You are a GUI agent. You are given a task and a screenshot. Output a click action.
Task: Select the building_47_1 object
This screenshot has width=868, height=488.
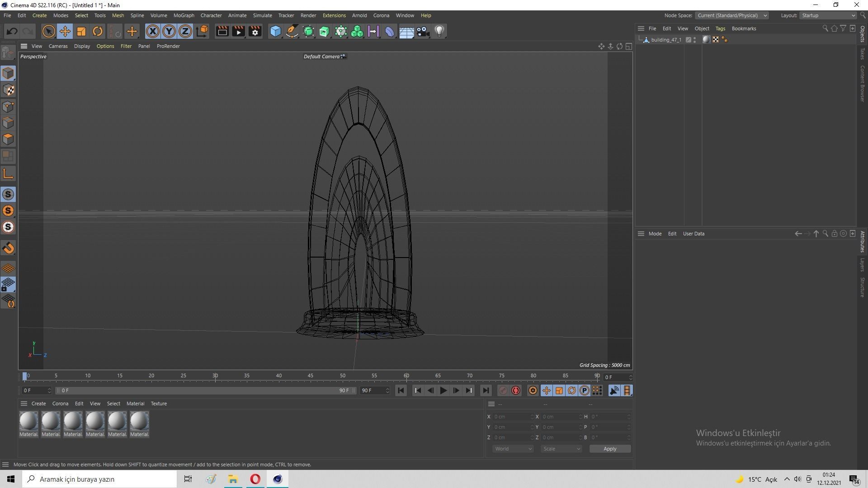click(x=665, y=40)
